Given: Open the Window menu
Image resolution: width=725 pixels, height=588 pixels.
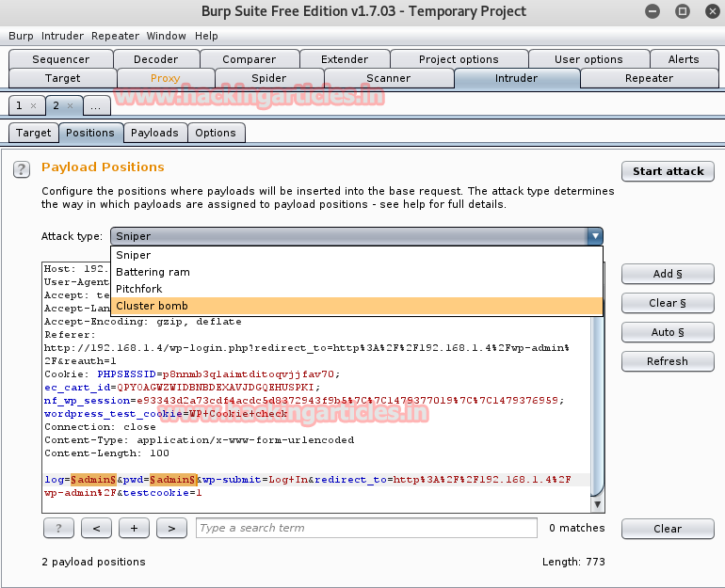Looking at the screenshot, I should [166, 36].
